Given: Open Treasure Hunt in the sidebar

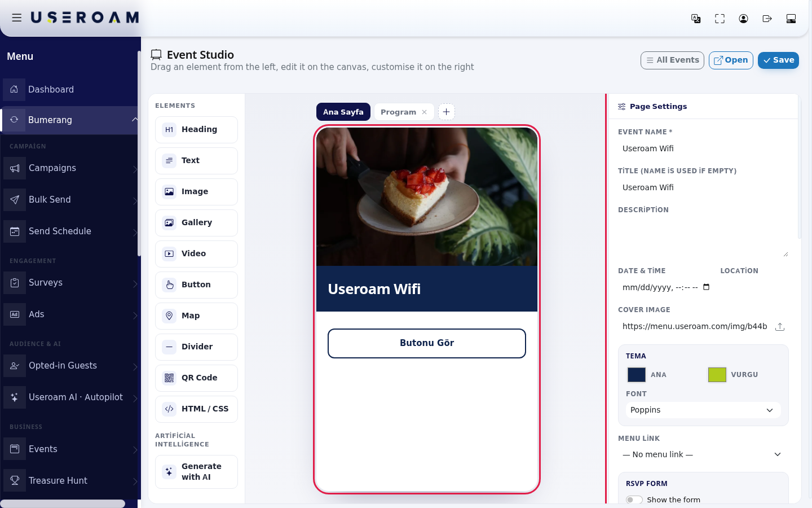Looking at the screenshot, I should pos(70,481).
